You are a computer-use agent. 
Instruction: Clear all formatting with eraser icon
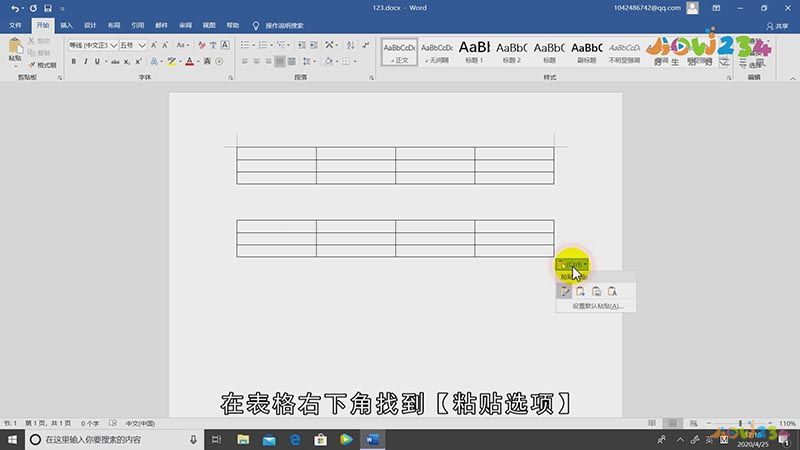point(202,45)
